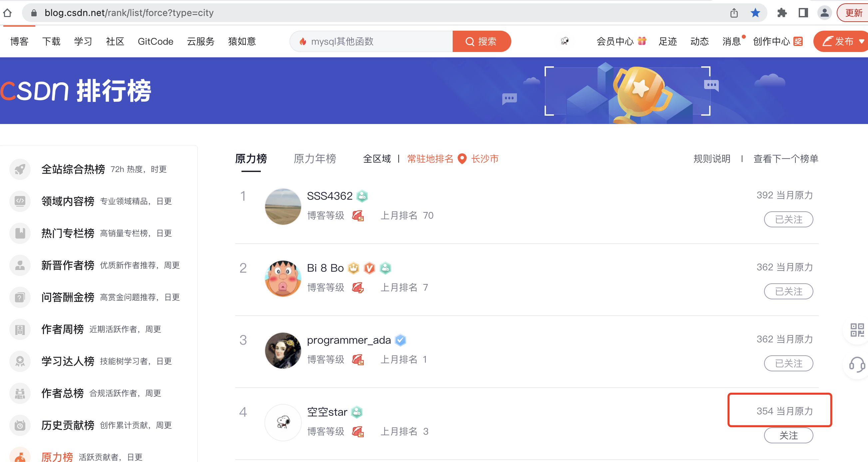The height and width of the screenshot is (462, 868).
Task: Bookmark page with the star icon
Action: (x=755, y=13)
